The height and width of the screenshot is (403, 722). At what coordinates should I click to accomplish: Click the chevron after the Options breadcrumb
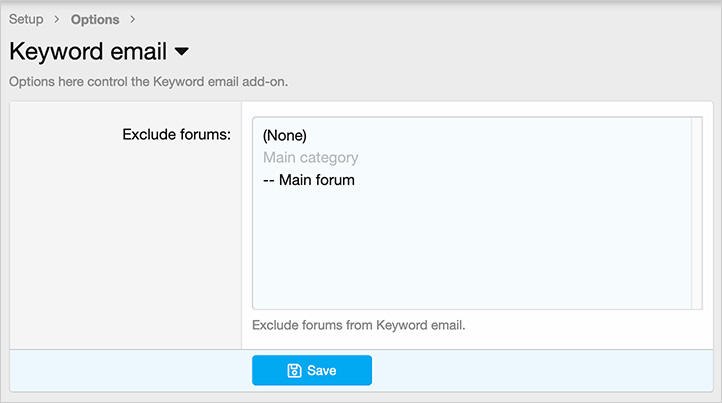point(133,20)
